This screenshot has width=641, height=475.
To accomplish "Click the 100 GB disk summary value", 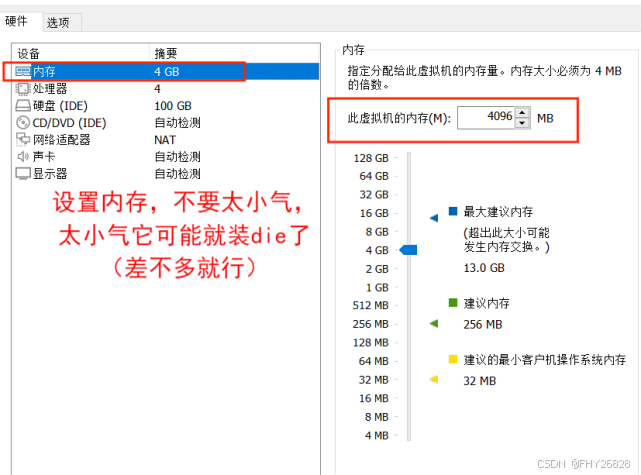I will (x=173, y=106).
